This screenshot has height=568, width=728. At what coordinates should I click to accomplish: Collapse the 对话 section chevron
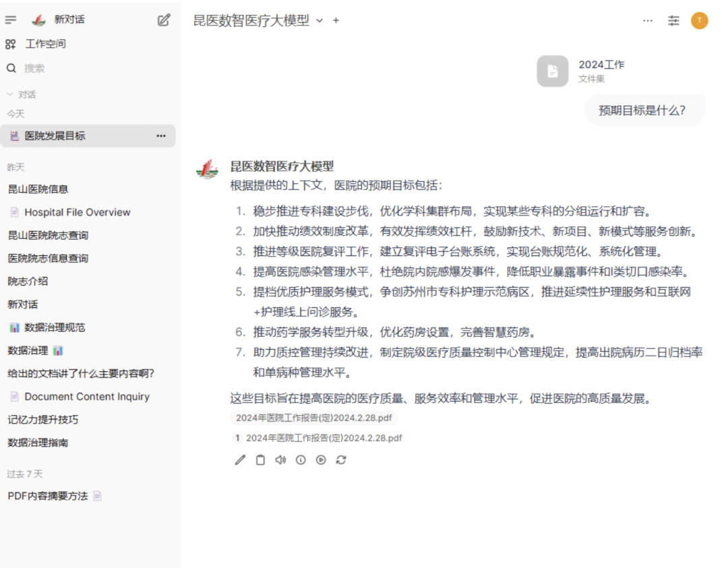(9, 94)
